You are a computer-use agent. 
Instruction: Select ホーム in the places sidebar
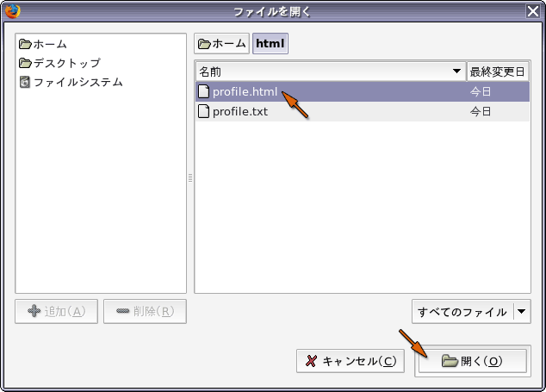pyautogui.click(x=101, y=44)
